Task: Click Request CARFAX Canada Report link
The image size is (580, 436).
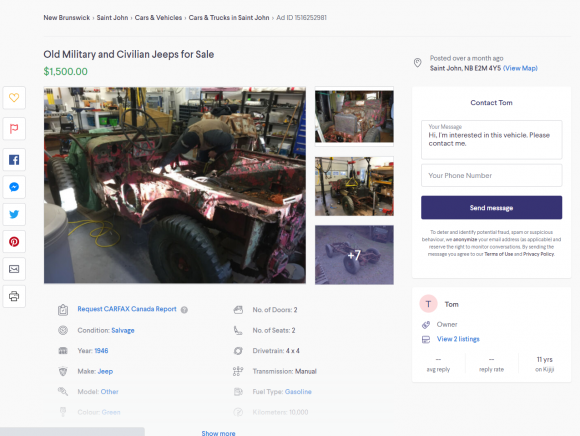Action: (x=127, y=309)
